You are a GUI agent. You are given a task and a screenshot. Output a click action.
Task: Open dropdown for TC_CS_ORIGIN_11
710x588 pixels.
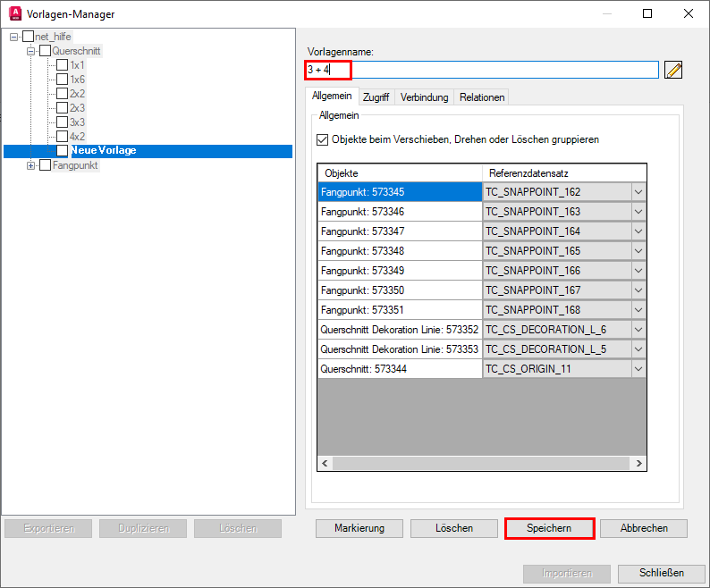[x=638, y=369]
